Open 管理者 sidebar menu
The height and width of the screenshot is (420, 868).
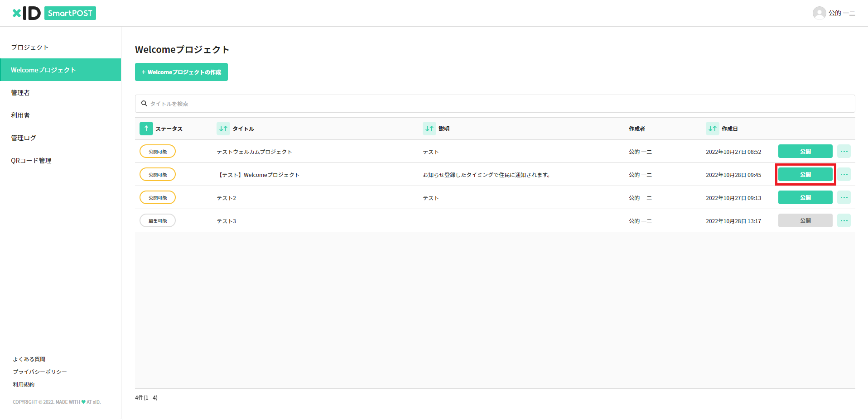pyautogui.click(x=61, y=92)
